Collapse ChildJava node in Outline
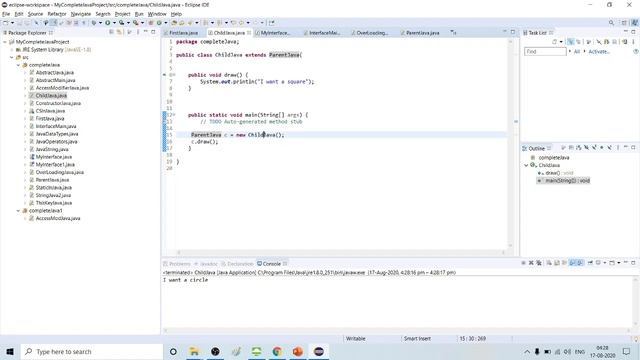This screenshot has height=360, width=640. click(x=526, y=165)
